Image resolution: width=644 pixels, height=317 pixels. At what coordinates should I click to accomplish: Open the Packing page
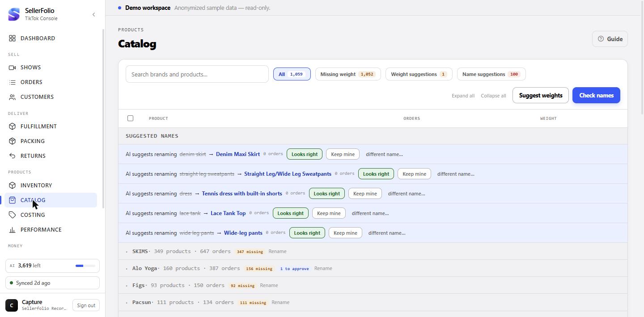tap(51, 141)
